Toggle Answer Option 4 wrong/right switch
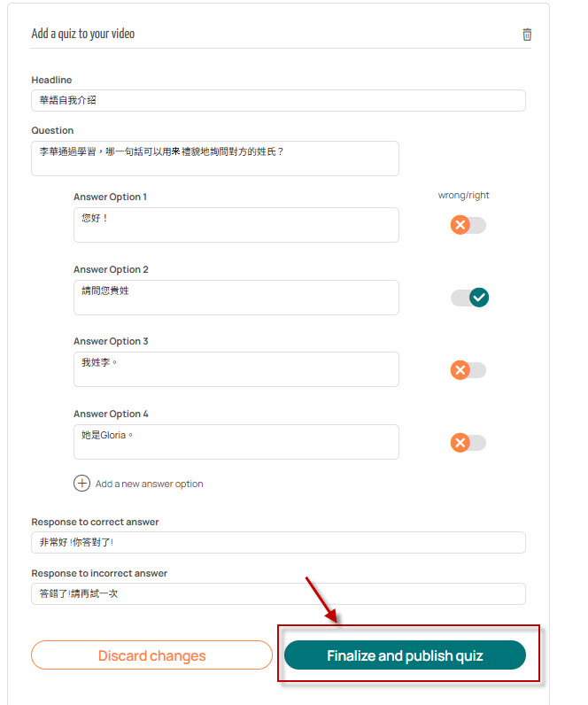The height and width of the screenshot is (705, 588). [x=468, y=443]
